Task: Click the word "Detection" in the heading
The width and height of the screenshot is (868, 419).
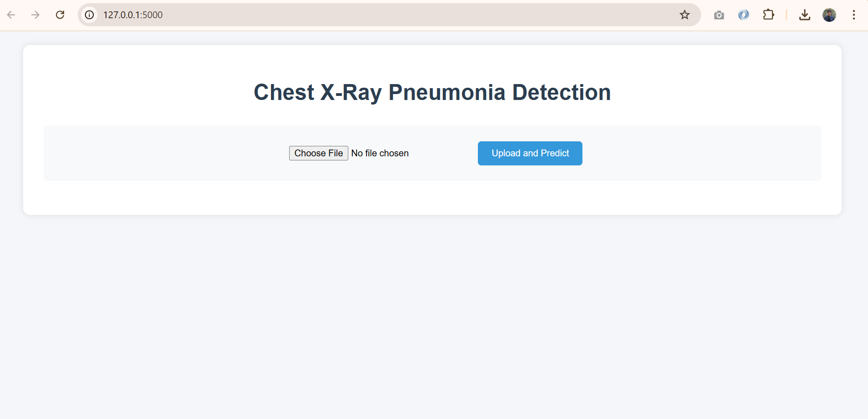Action: [561, 92]
